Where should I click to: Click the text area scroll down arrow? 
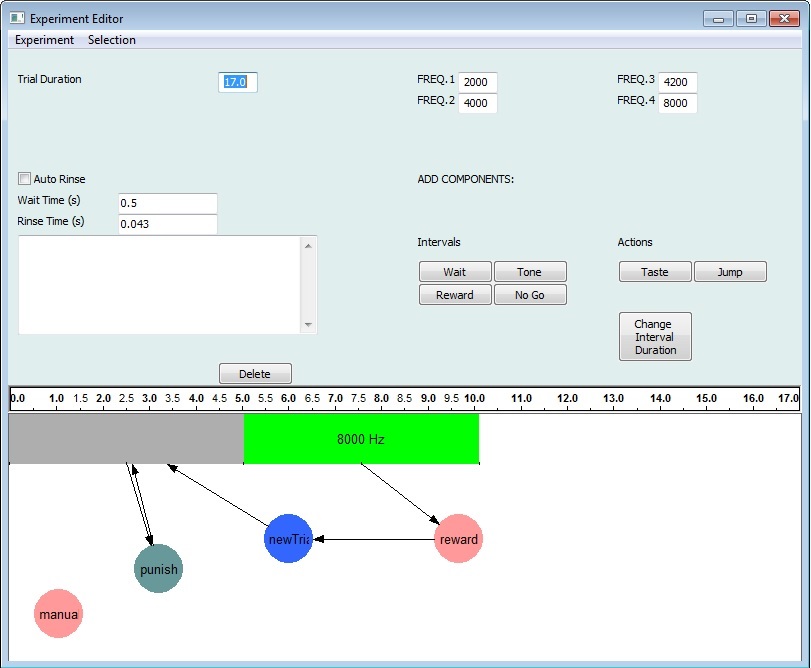coord(308,325)
